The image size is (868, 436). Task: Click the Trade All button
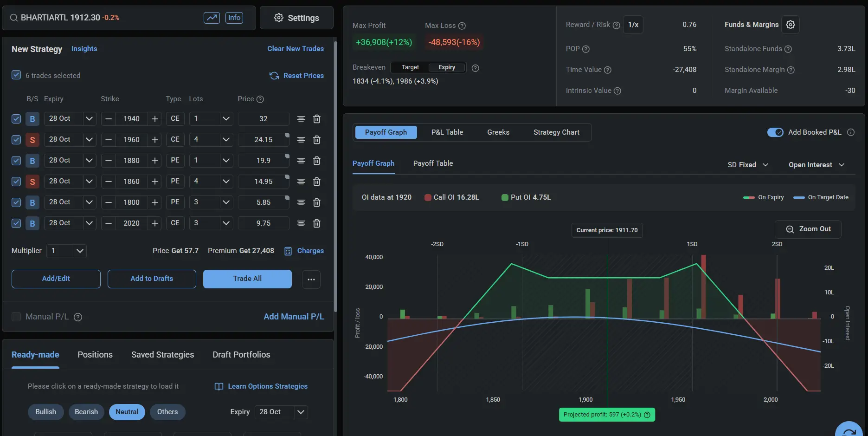coord(247,279)
